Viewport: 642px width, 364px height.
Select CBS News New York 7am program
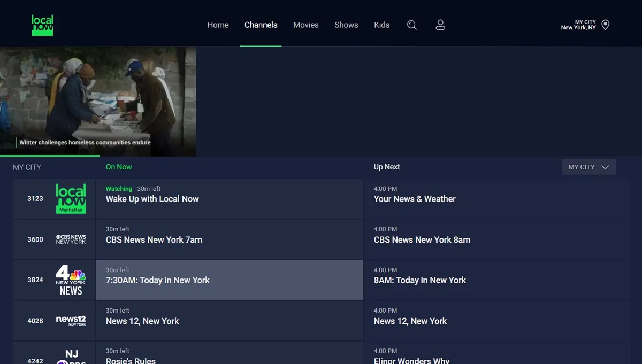tap(229, 239)
